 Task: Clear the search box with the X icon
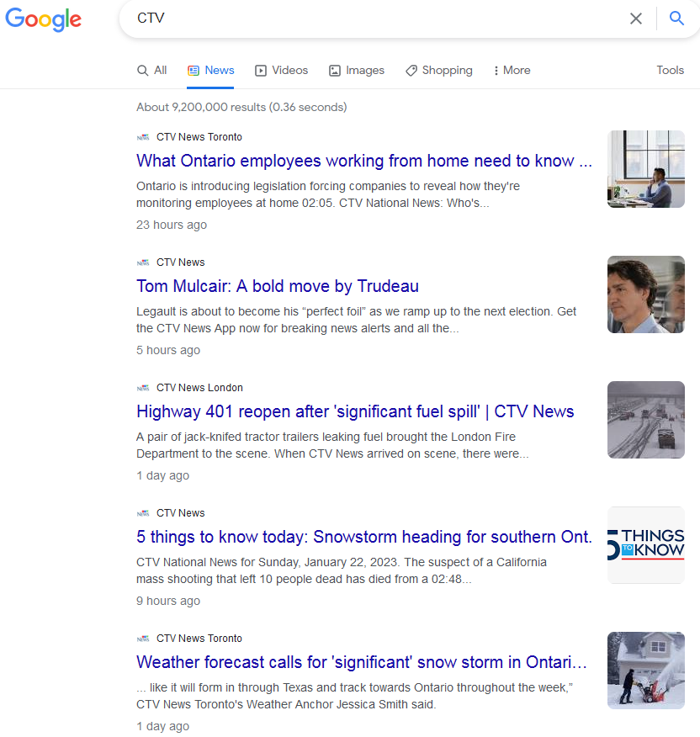pos(635,19)
